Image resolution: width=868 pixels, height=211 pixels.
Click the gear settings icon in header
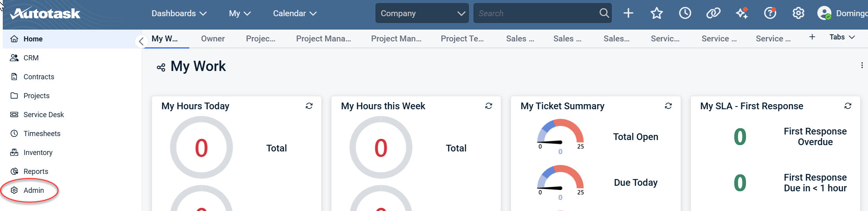pos(798,13)
